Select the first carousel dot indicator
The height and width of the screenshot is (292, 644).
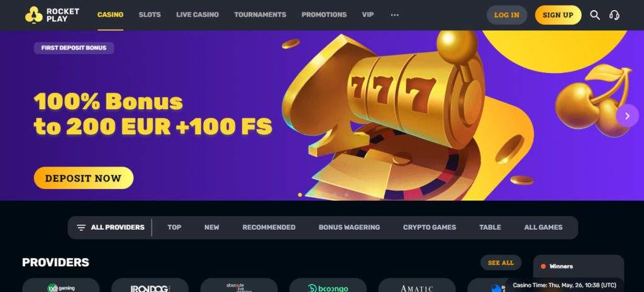tap(300, 195)
